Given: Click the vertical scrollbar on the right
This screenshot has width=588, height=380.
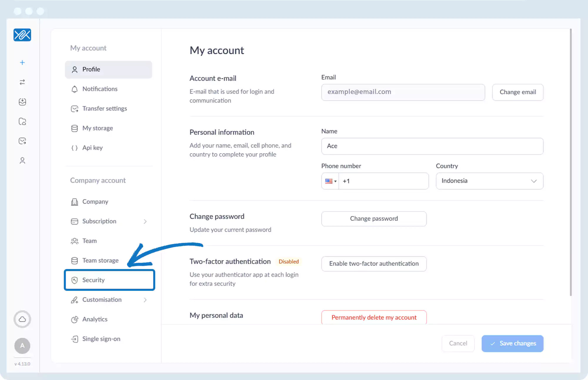Looking at the screenshot, I should click(x=571, y=162).
